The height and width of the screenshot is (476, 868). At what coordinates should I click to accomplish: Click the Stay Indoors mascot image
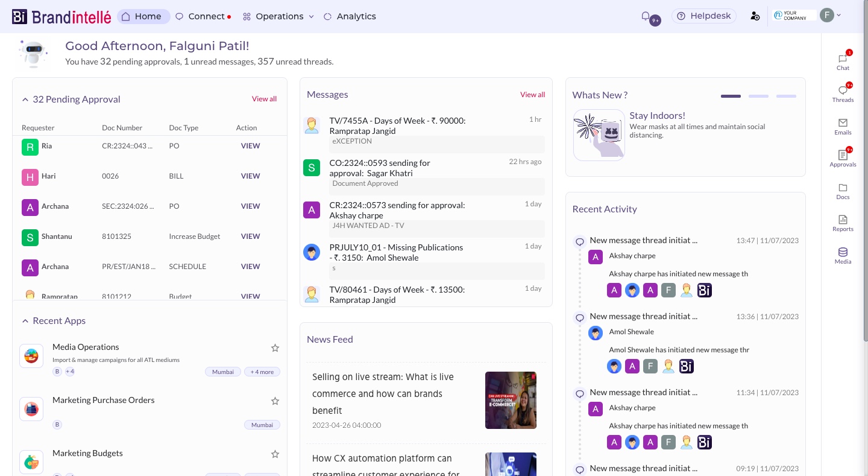click(x=599, y=135)
